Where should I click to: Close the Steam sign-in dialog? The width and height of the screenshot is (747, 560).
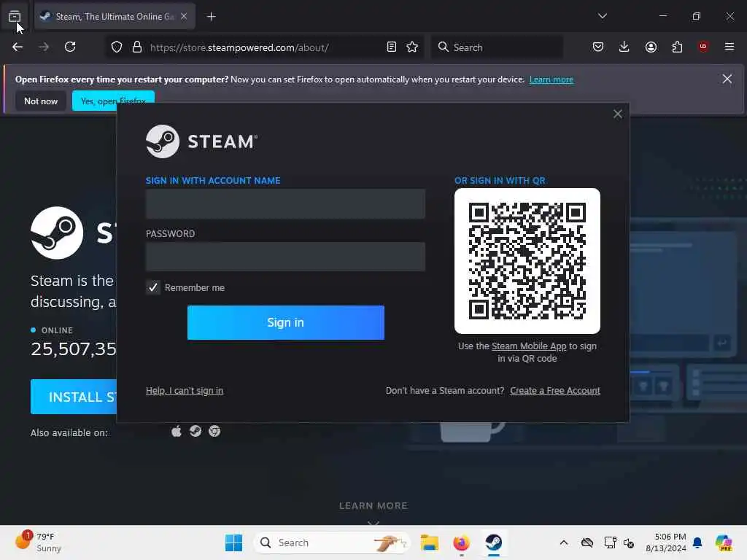[617, 114]
